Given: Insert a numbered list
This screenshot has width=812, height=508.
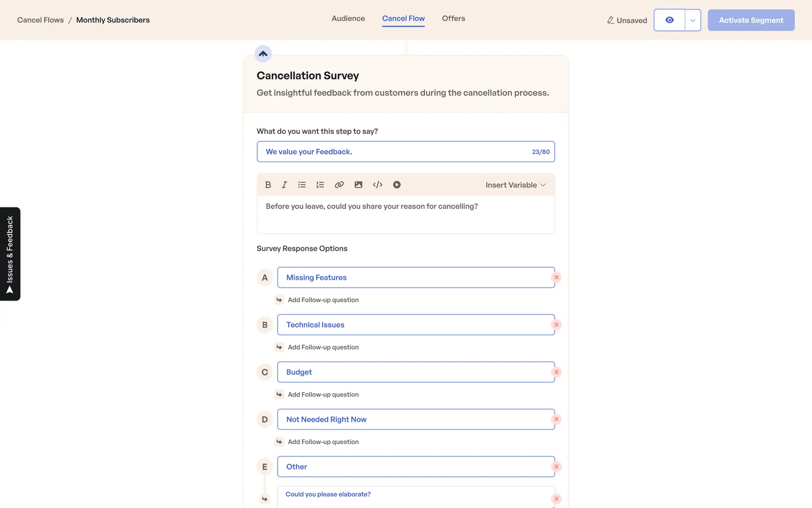Looking at the screenshot, I should [320, 185].
